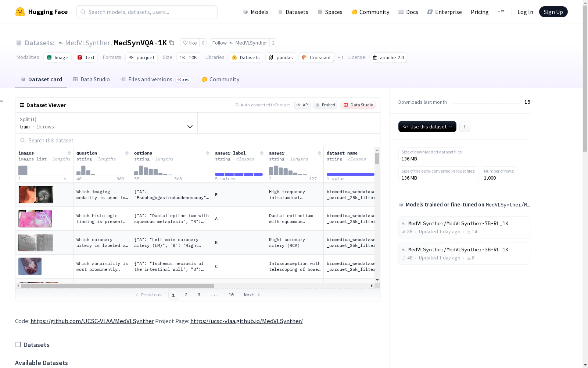
Task: Follow the MedVLSynther organization
Action: (240, 43)
